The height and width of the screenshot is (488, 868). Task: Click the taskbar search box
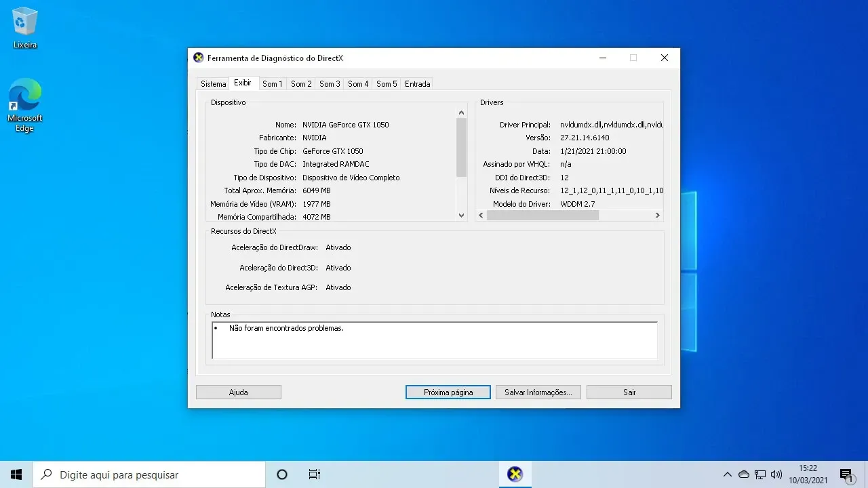(x=149, y=474)
